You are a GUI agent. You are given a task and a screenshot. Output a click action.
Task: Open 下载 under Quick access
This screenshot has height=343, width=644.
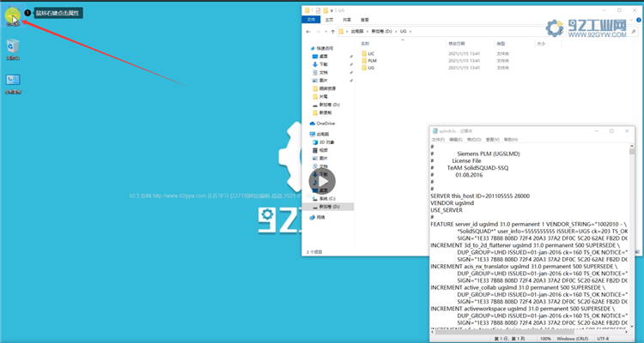(x=320, y=64)
